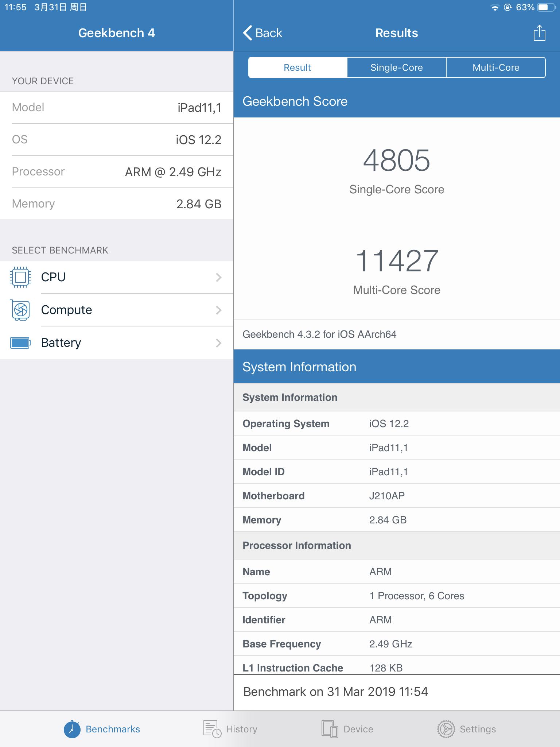Tap the YOUR DEVICE section label
The width and height of the screenshot is (560, 747).
(x=43, y=81)
